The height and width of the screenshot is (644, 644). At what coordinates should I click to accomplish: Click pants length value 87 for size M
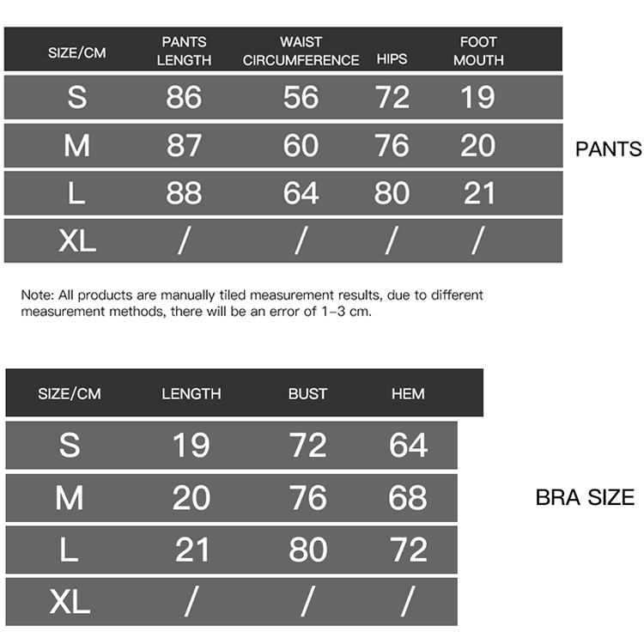[184, 145]
